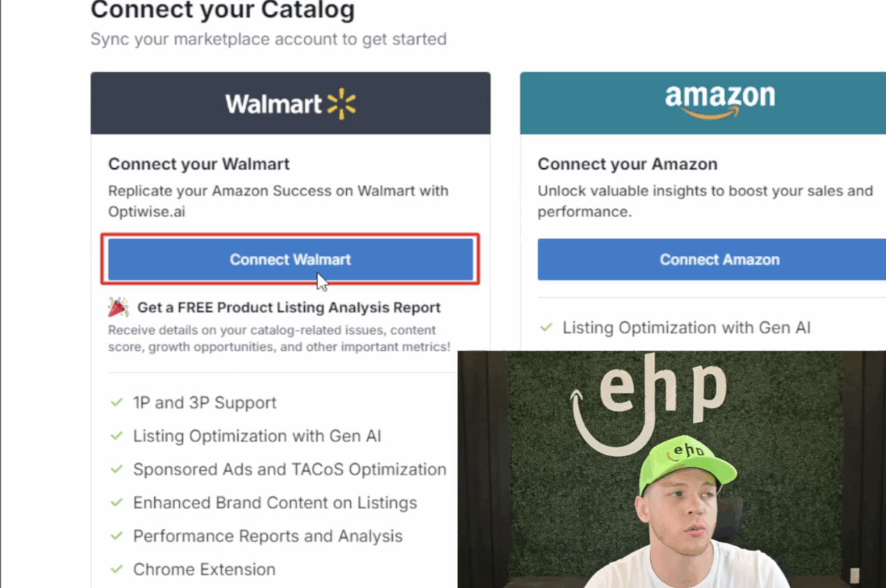This screenshot has height=588, width=886.
Task: Click the webcam overlay showing the ehp presenter
Action: [670, 467]
